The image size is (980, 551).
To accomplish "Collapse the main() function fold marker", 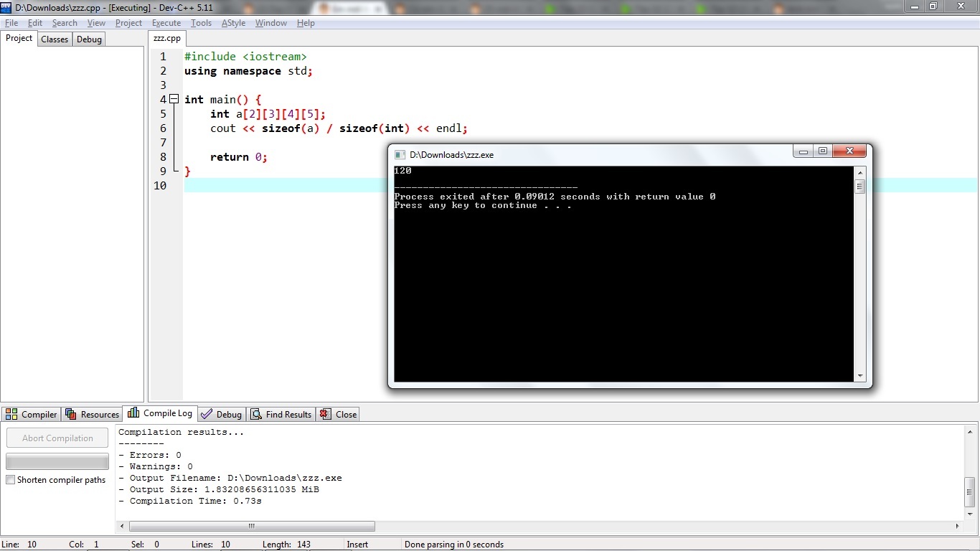I will coord(174,100).
